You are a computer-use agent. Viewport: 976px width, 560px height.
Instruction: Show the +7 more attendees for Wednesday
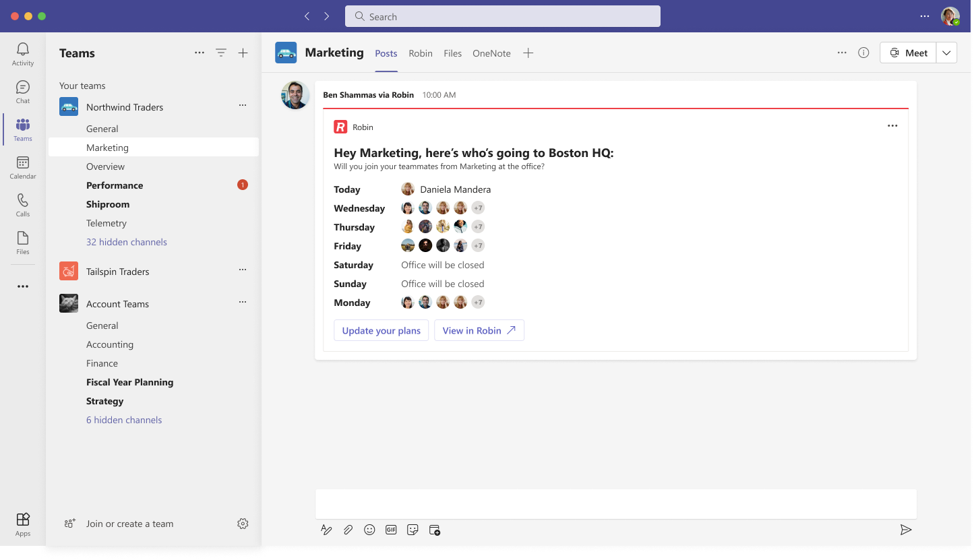pos(478,208)
